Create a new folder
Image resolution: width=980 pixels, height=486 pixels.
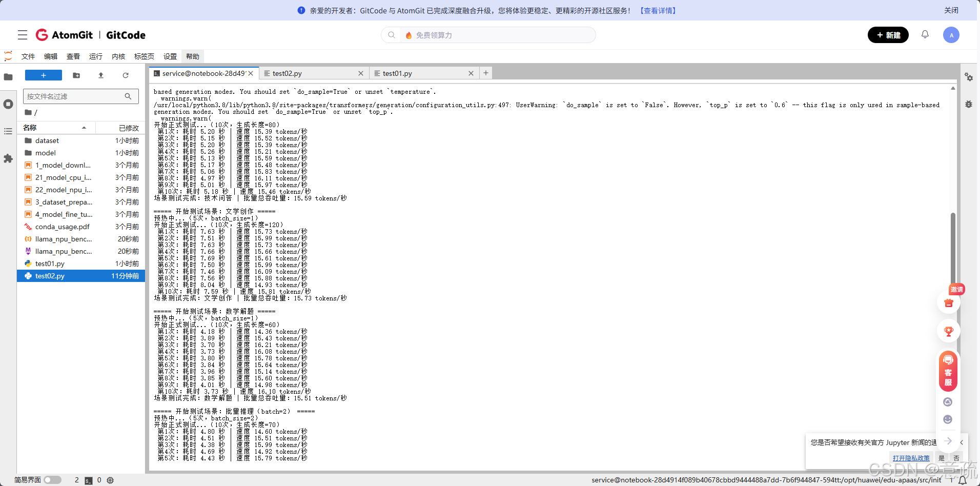76,75
